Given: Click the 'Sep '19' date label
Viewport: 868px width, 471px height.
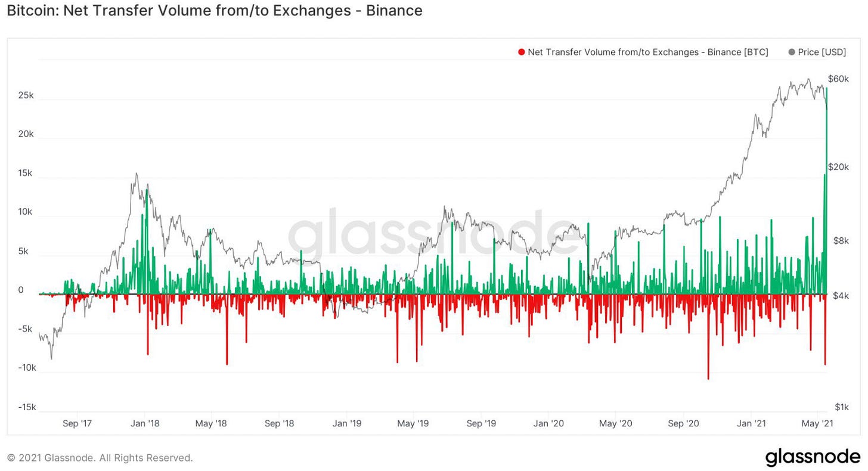Looking at the screenshot, I should 481,423.
